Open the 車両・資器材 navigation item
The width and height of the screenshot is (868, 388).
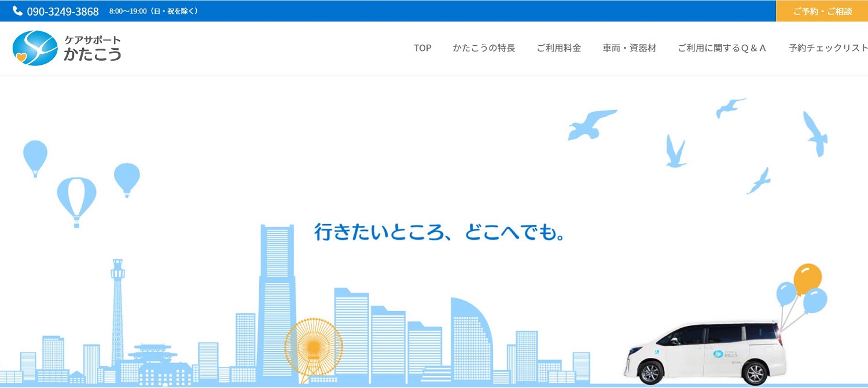tap(630, 48)
